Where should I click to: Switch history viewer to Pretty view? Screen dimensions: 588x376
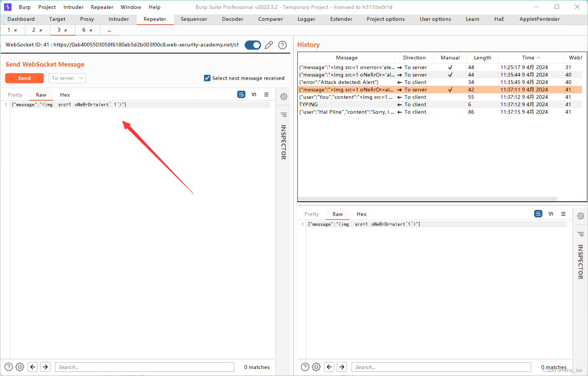tap(312, 214)
